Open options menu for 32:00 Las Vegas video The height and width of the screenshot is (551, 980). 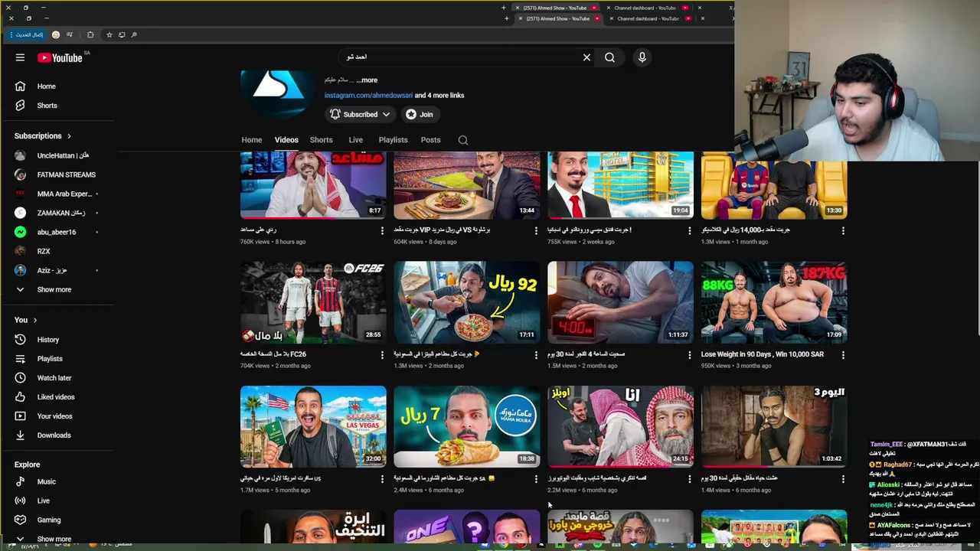coord(382,479)
